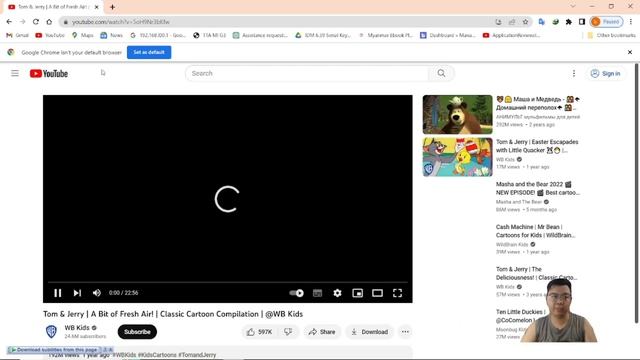Screen dimensions: 640x360
Task: Open Other bookmarks folder
Action: coord(611,36)
